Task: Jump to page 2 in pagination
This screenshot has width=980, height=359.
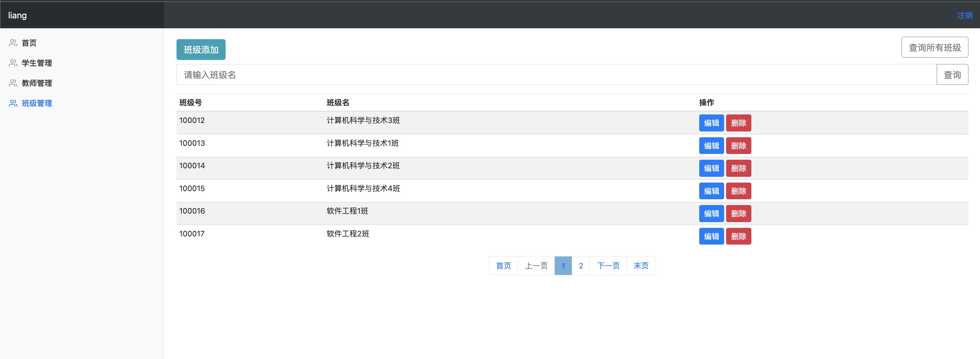Action: pyautogui.click(x=581, y=265)
